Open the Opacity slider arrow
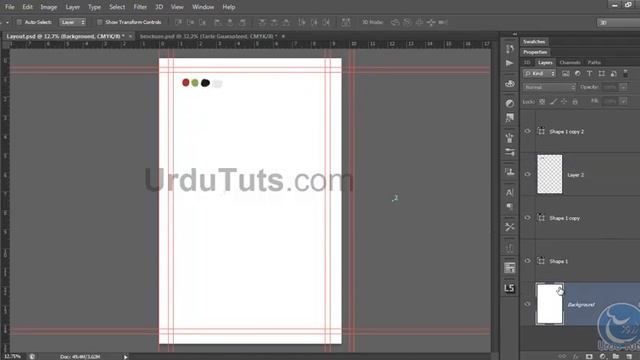This screenshot has width=640, height=360. [x=623, y=87]
